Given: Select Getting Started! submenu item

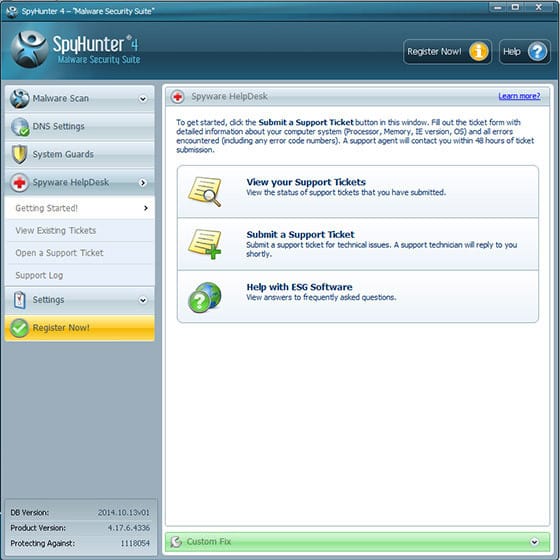Looking at the screenshot, I should click(80, 208).
